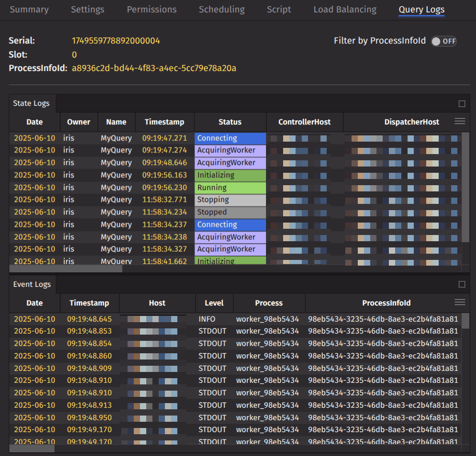Sort State Logs by Status column

(x=230, y=122)
